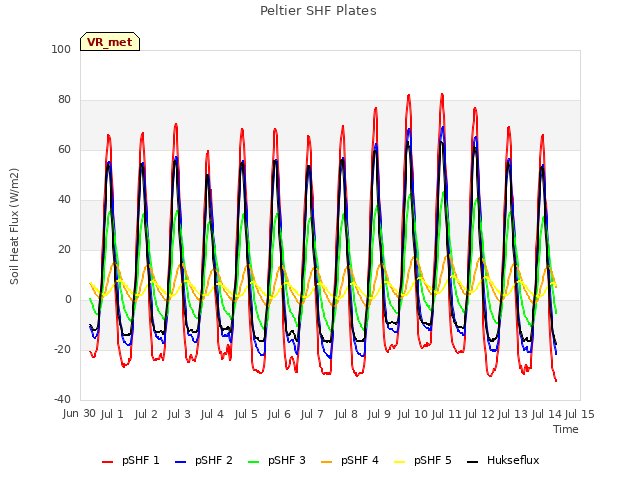This screenshot has height=480, width=640.
Task: Click the 60 y-axis tick label
Action: 64,149
